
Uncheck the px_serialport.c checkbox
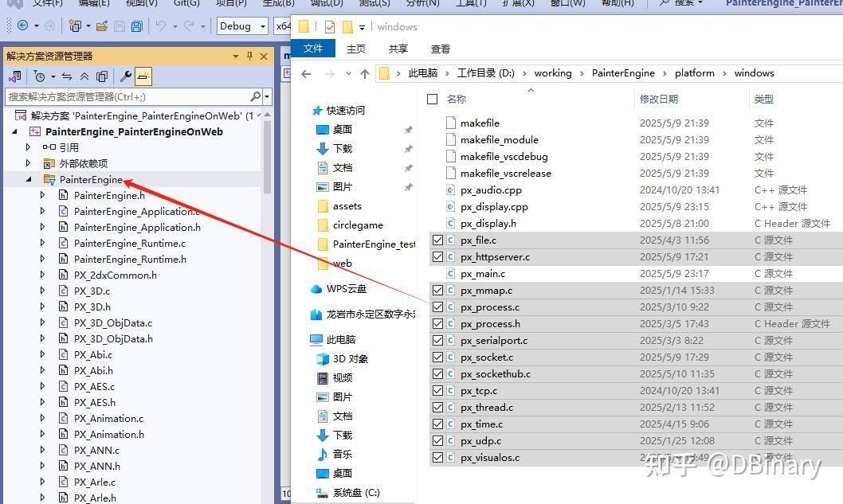pyautogui.click(x=437, y=341)
